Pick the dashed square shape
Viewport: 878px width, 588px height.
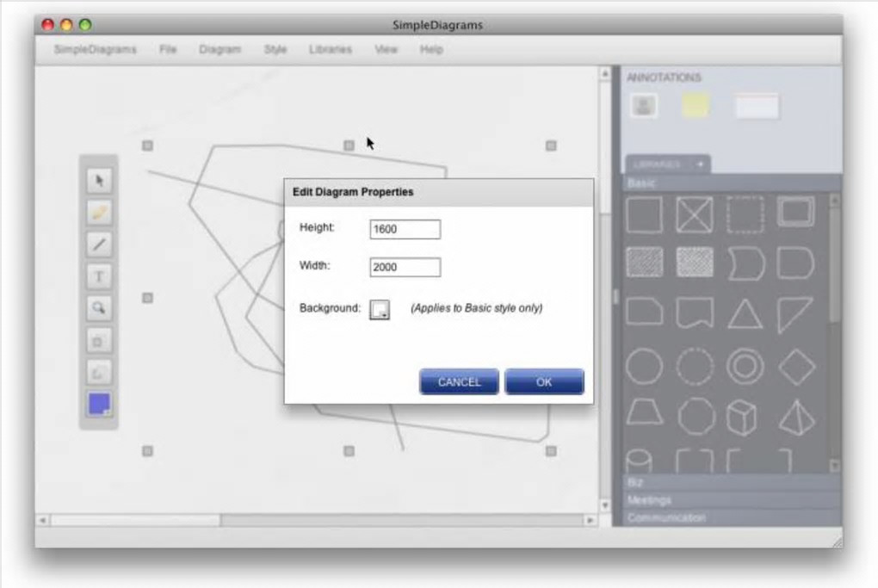point(745,214)
